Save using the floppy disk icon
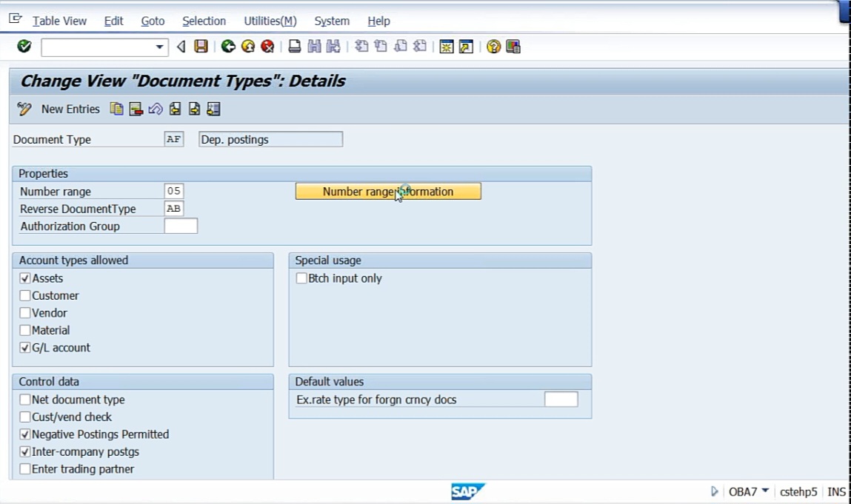The image size is (851, 504). [x=201, y=47]
